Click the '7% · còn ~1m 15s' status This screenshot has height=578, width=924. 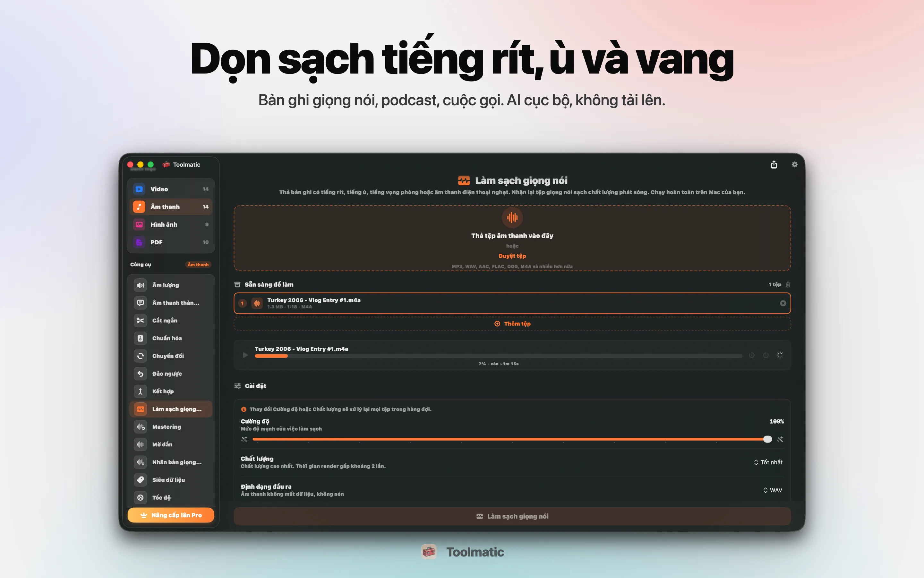click(498, 364)
